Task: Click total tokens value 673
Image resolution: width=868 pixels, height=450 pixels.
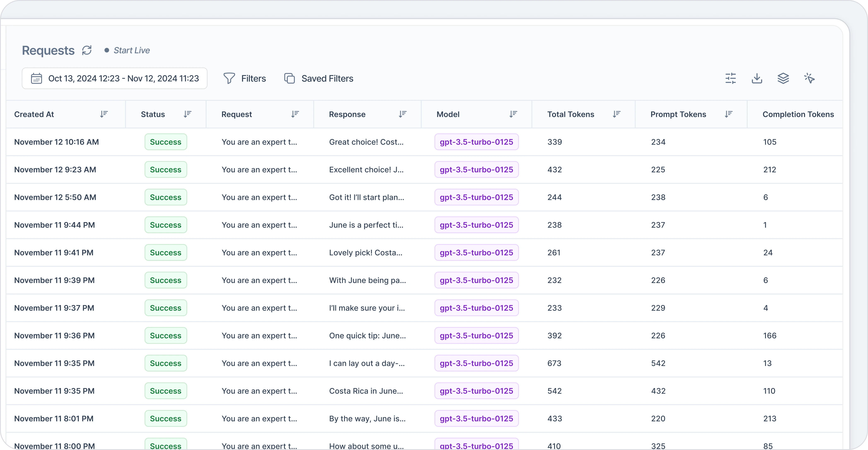Action: (554, 363)
